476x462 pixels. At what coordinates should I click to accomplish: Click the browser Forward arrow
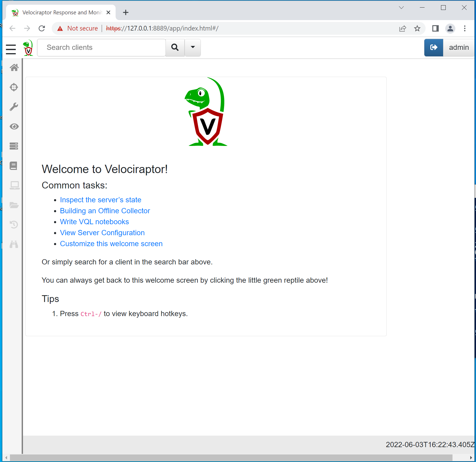pos(27,28)
